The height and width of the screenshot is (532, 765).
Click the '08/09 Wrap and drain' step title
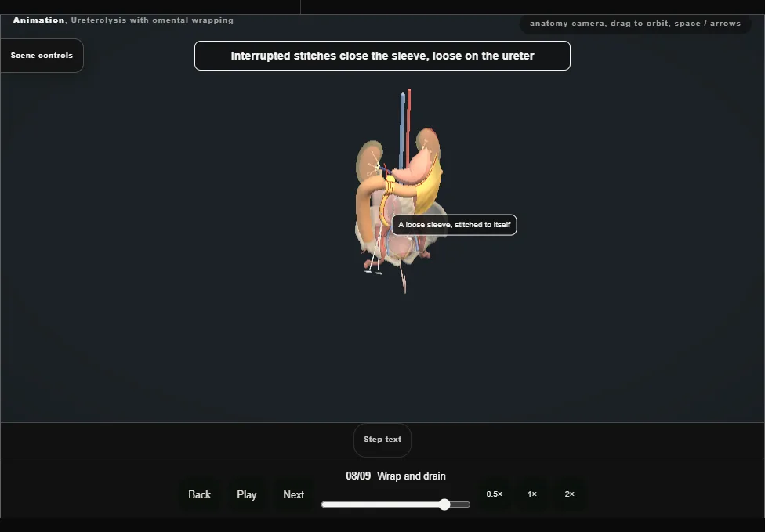pos(396,476)
